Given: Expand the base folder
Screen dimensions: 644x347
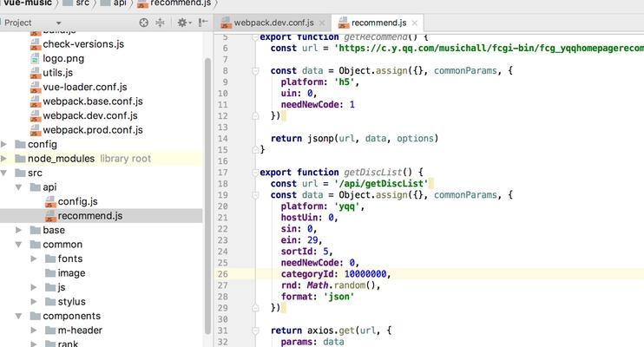Looking at the screenshot, I should pyautogui.click(x=18, y=230).
